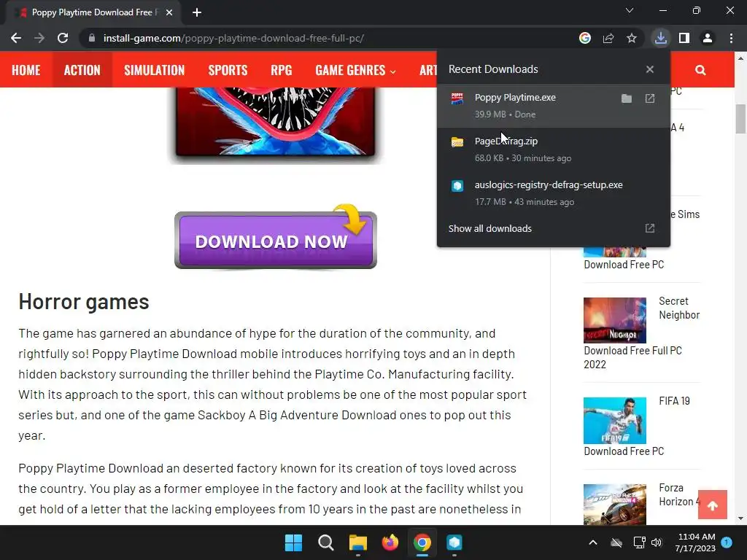Bookmark this page with the star
The image size is (747, 560).
631,38
